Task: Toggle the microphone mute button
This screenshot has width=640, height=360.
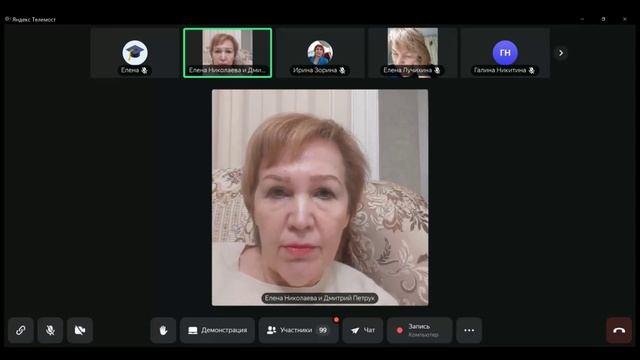Action: (50, 330)
